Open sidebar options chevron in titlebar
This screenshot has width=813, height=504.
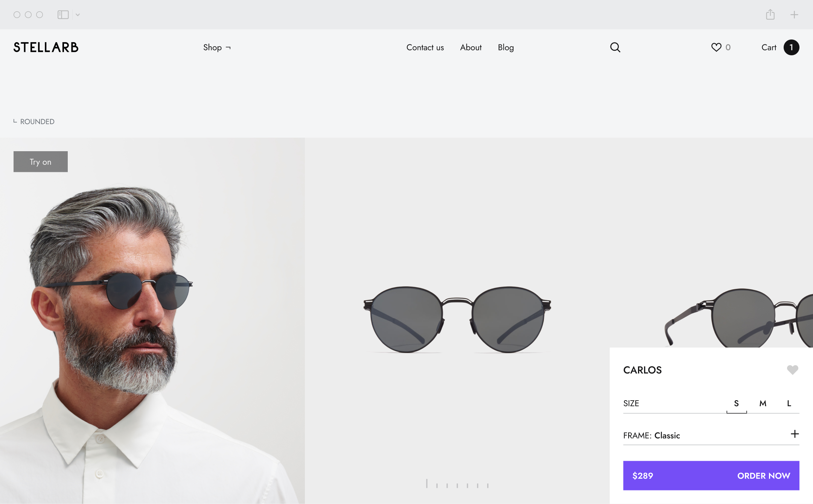click(x=78, y=15)
